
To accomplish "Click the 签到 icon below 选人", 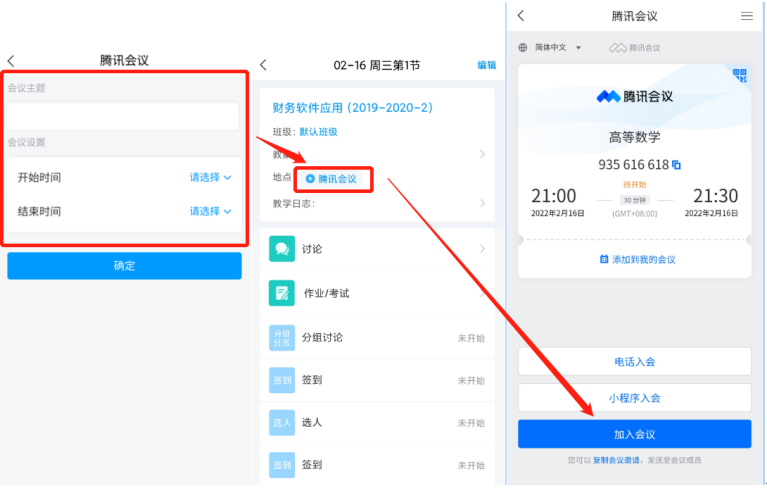I will [282, 465].
